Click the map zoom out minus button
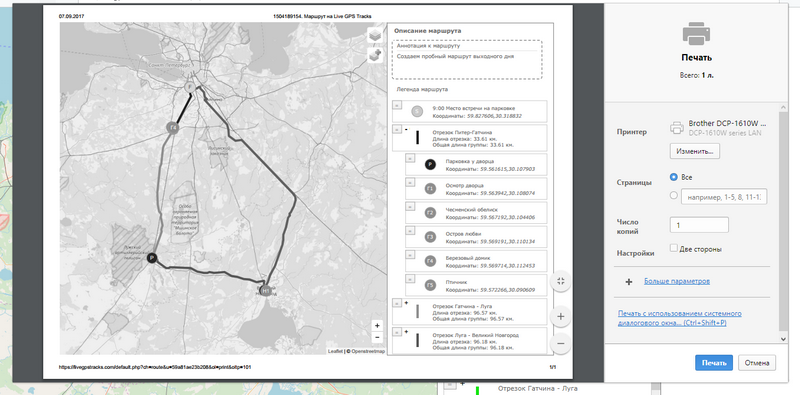 tap(377, 337)
